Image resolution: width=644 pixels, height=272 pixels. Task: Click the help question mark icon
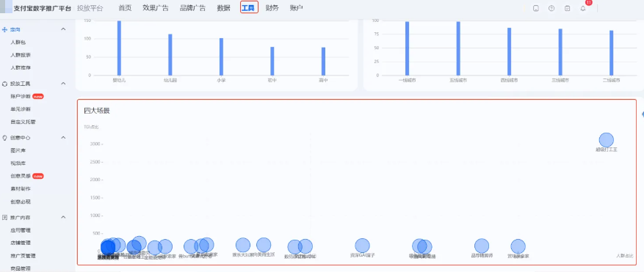coord(551,8)
